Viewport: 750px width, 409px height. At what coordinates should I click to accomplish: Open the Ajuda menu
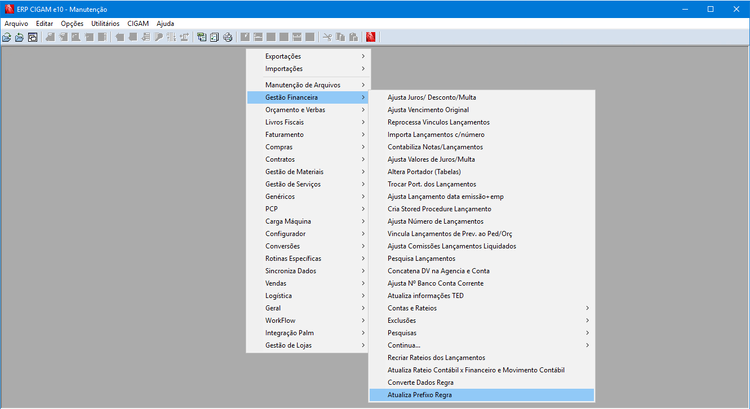pyautogui.click(x=165, y=23)
